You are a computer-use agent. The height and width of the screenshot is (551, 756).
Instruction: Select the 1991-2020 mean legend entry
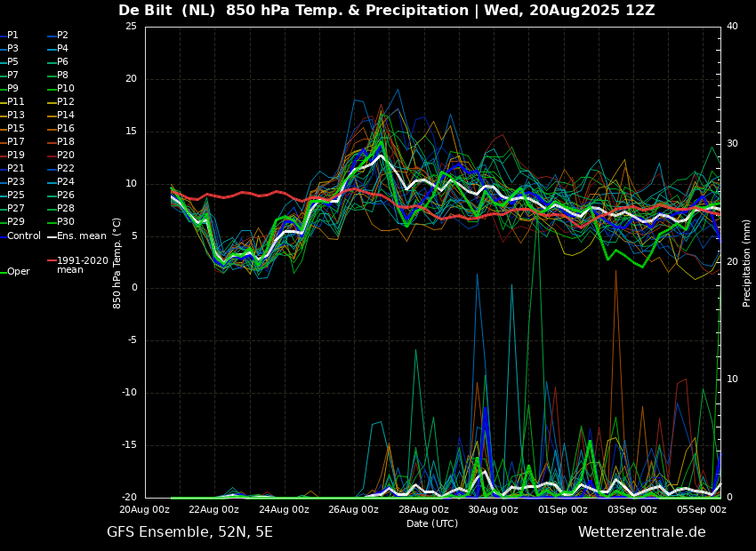point(82,265)
